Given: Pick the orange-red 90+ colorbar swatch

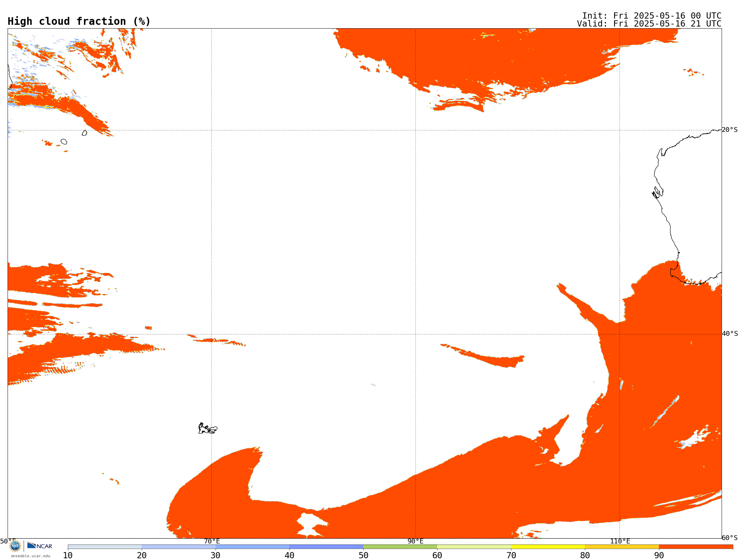Looking at the screenshot, I should click(x=696, y=547).
